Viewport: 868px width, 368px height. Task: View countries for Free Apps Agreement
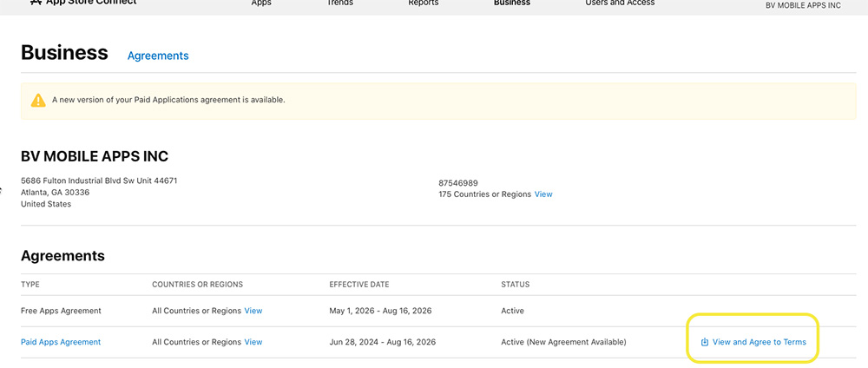pos(253,311)
